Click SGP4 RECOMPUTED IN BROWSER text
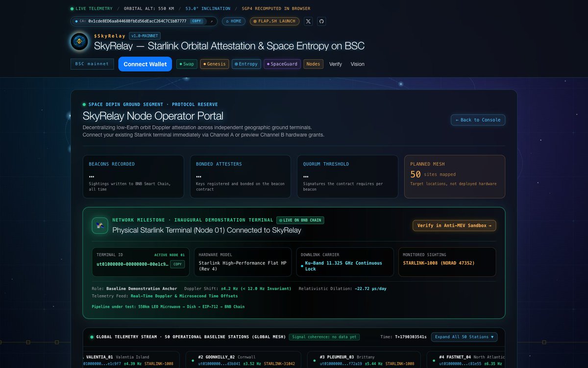588x368 pixels. (x=276, y=8)
